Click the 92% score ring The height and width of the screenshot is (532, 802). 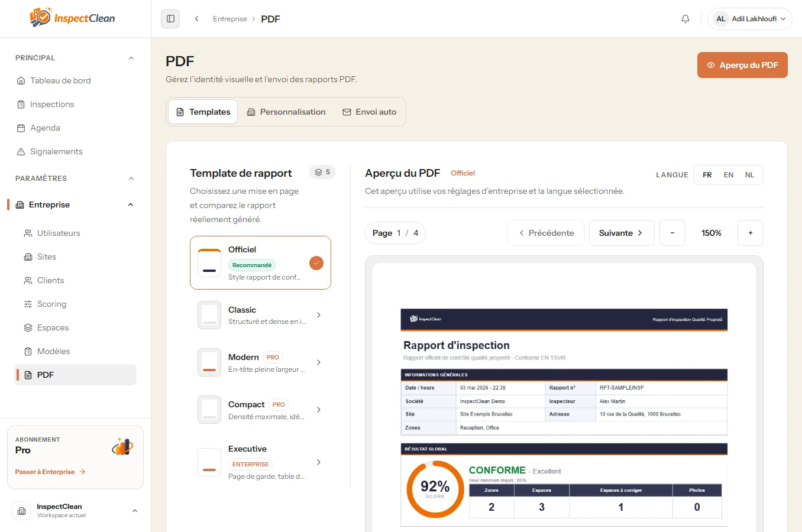[435, 489]
